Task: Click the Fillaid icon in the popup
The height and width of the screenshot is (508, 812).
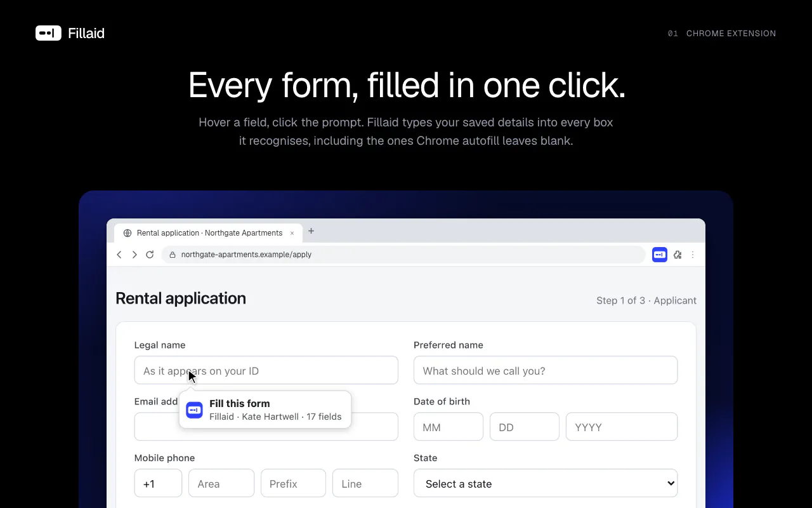Action: click(194, 410)
